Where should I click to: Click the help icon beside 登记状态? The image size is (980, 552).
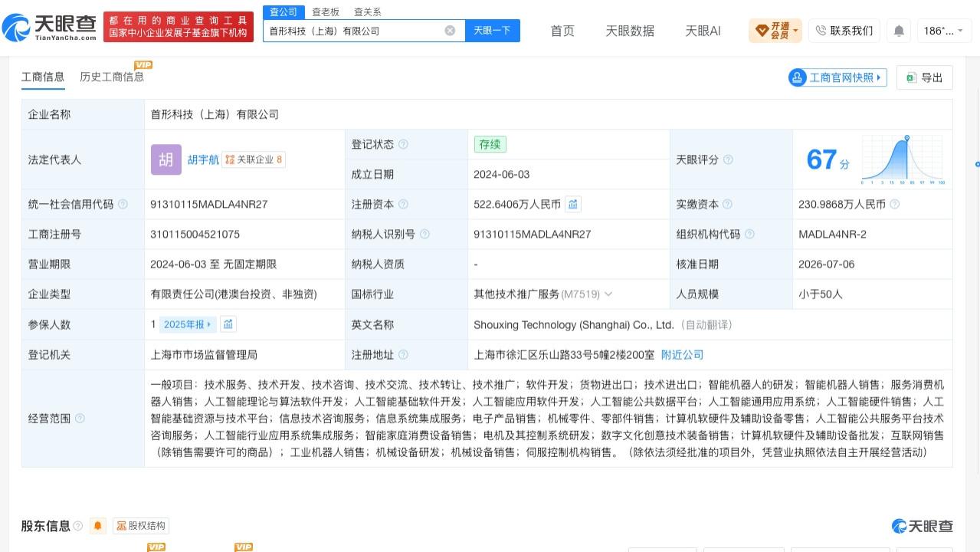[x=403, y=144]
